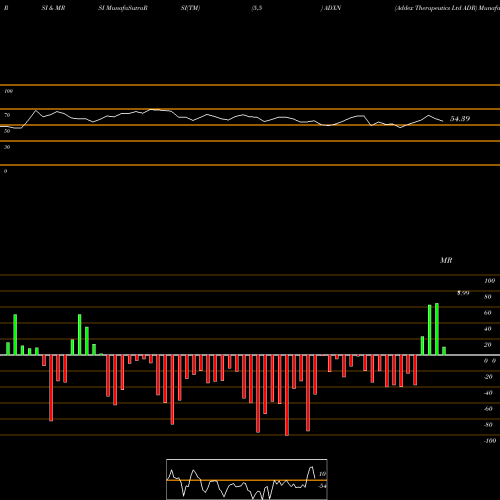
Task: Click the RSI axis label 50
Action: pyautogui.click(x=7, y=131)
